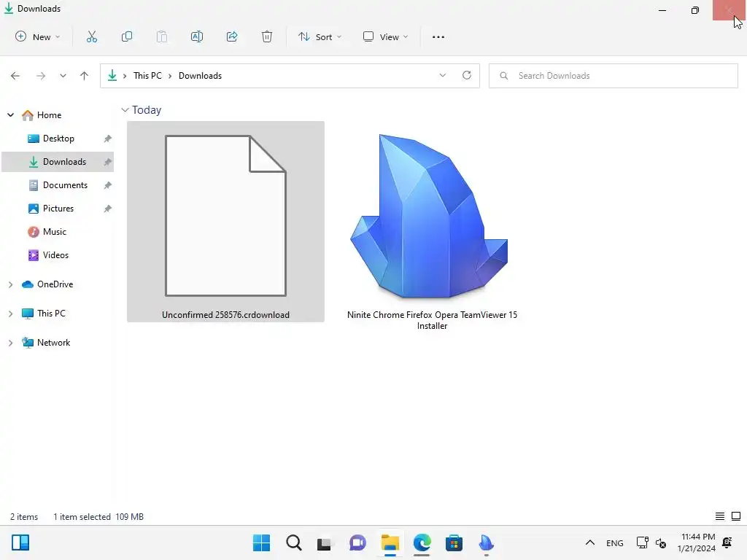Click the search magnifier icon in Search Downloads
This screenshot has height=560, width=747.
(503, 76)
